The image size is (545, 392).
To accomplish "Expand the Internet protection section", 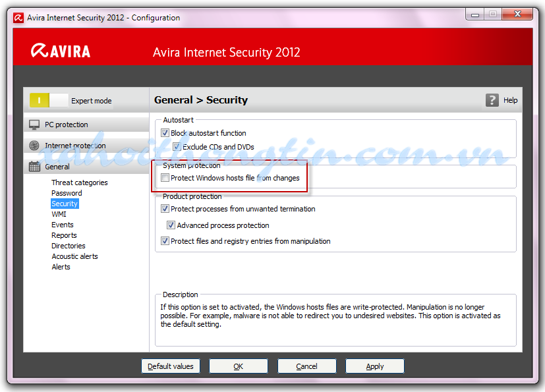I will tap(86, 146).
